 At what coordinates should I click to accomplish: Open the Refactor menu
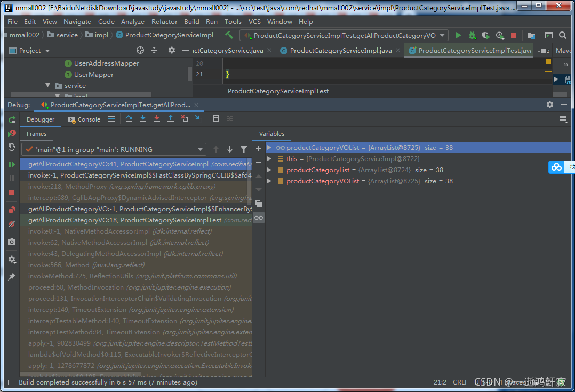click(164, 22)
